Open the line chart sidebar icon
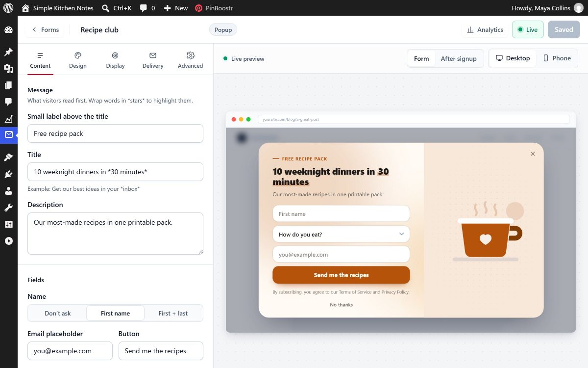This screenshot has height=368, width=588. [8, 119]
